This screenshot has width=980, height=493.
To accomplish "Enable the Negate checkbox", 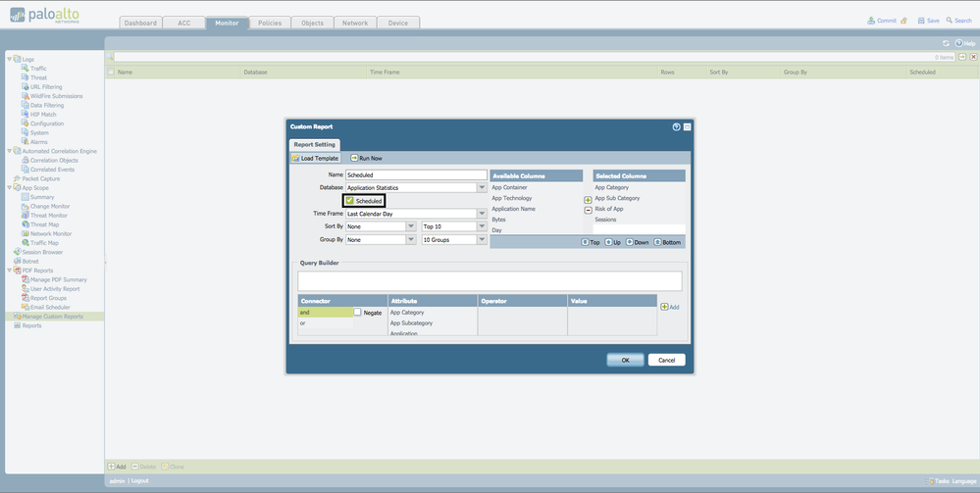I will 357,312.
